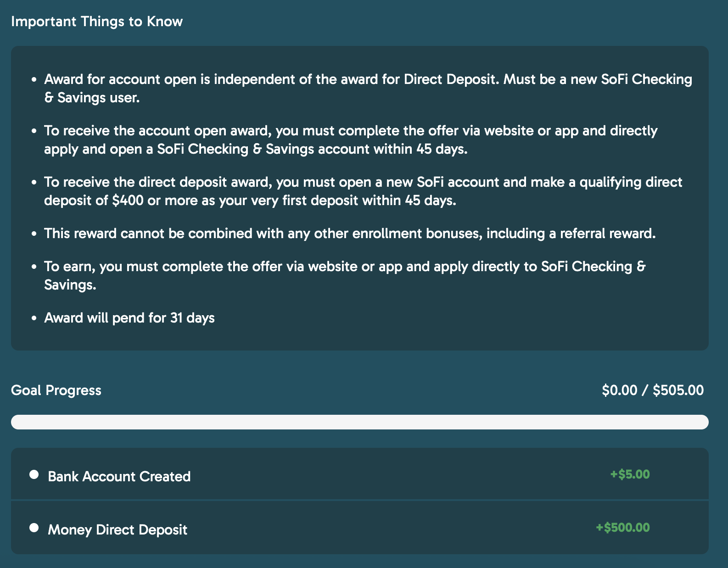Click the $0.00 / $505.00 progress total

[x=652, y=390]
